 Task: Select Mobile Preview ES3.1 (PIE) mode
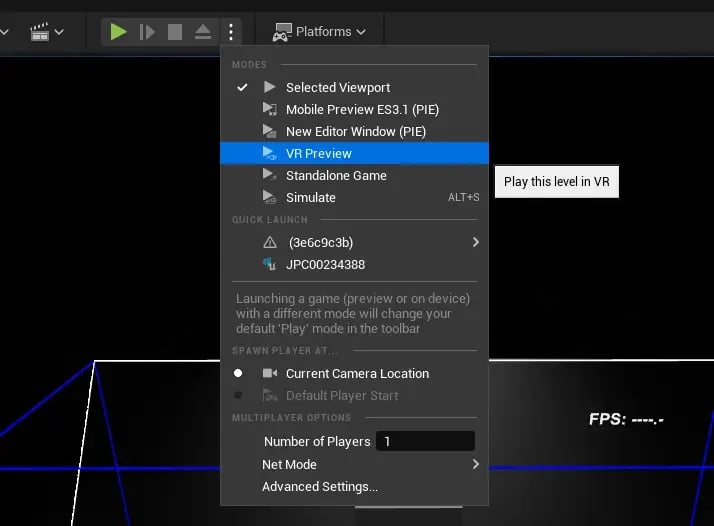click(354, 109)
